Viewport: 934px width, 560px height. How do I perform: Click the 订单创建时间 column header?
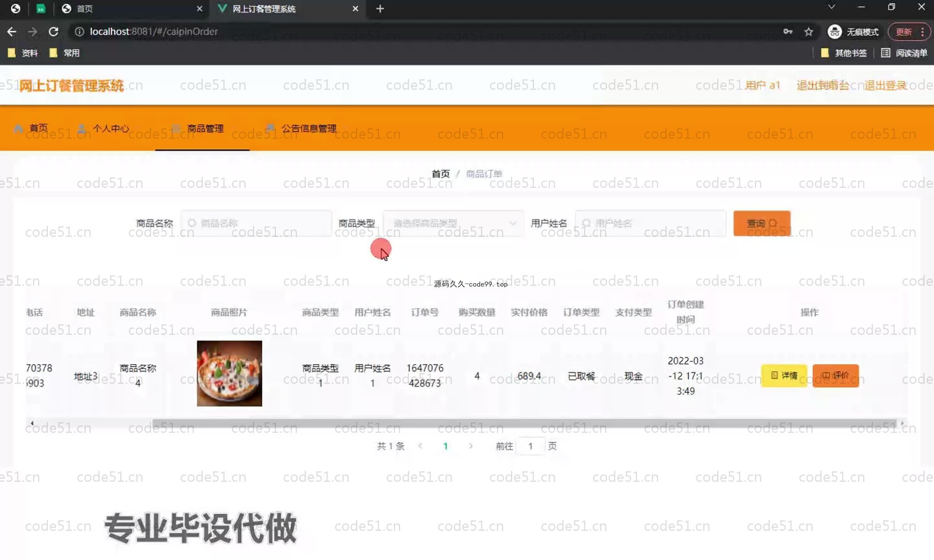tap(686, 312)
